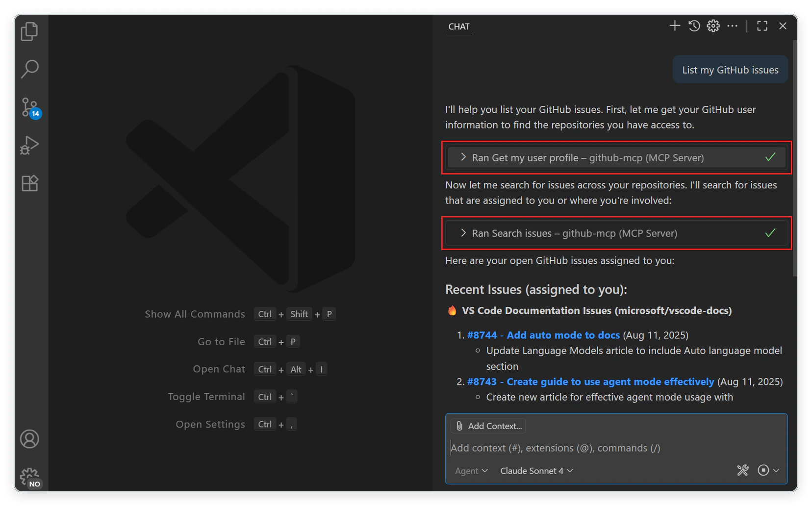Viewport: 812px width, 506px height.
Task: Click Go to File shortcut hint
Action: coord(249,341)
